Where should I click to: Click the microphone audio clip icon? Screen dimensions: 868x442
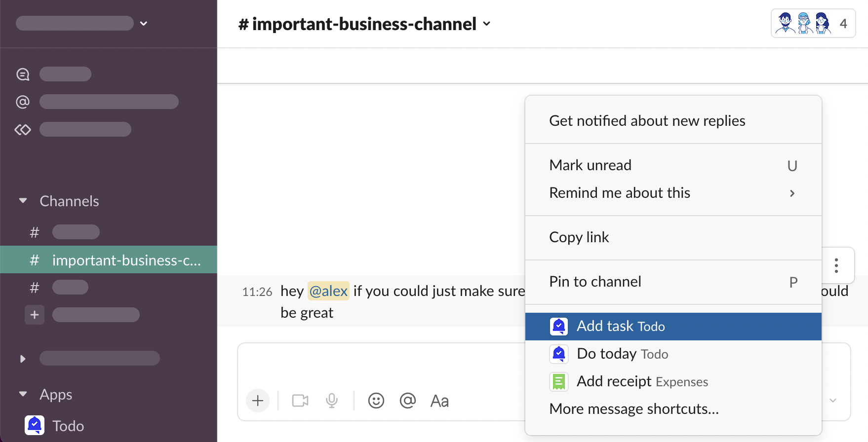(x=332, y=401)
